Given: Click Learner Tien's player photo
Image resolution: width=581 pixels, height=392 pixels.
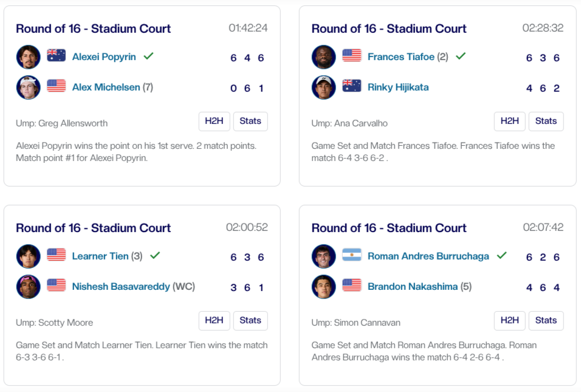Looking at the screenshot, I should (28, 256).
